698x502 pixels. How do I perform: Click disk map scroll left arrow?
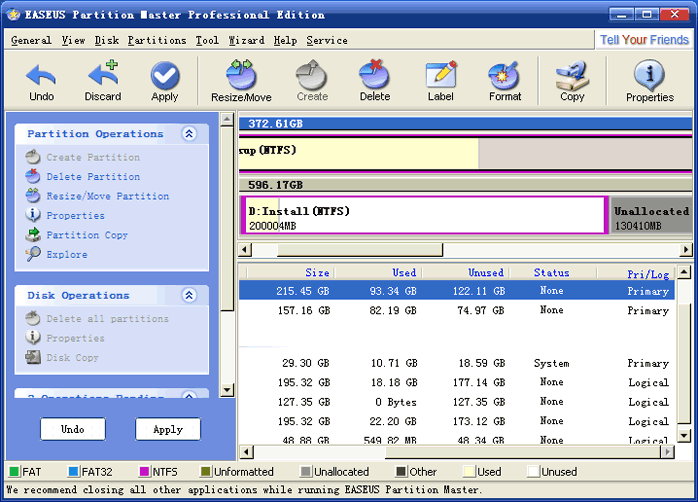(x=245, y=250)
